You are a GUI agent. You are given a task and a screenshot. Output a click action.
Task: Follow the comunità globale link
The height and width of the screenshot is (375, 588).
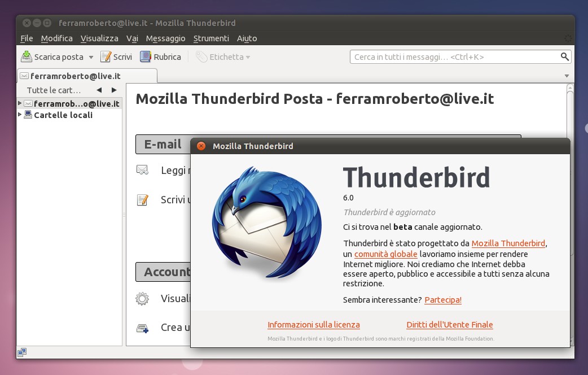pos(386,254)
